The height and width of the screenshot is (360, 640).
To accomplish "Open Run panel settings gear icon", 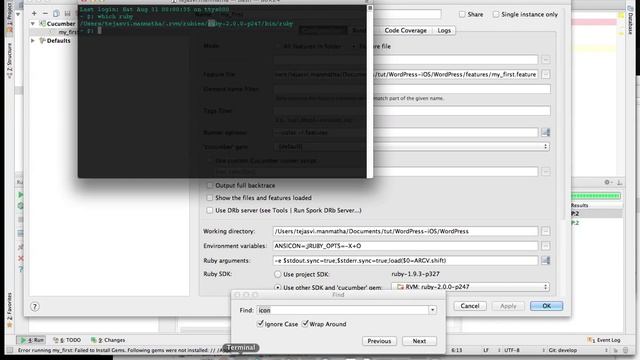I will click(607, 182).
